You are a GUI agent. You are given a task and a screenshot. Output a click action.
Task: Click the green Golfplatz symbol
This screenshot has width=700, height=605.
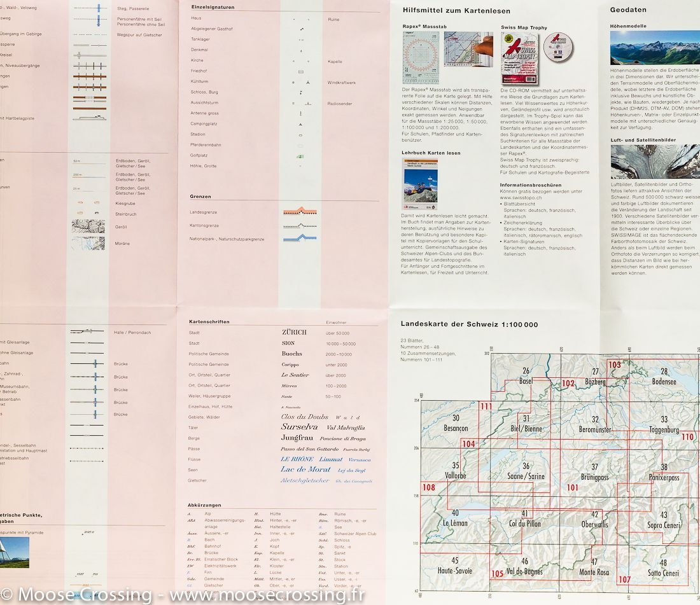click(x=300, y=156)
